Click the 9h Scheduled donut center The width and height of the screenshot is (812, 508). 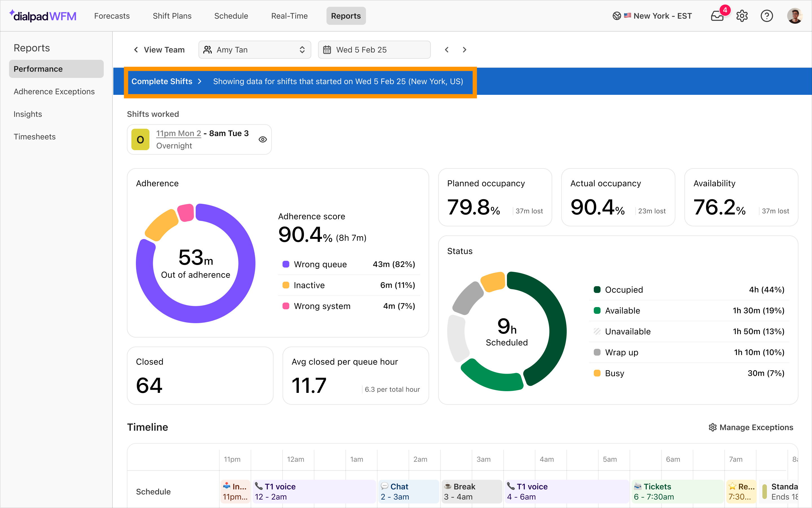point(507,332)
